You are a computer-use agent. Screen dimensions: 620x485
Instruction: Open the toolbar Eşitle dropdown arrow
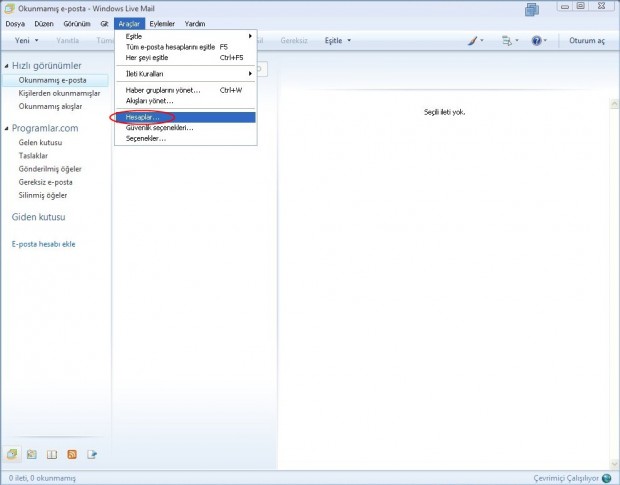[x=349, y=40]
